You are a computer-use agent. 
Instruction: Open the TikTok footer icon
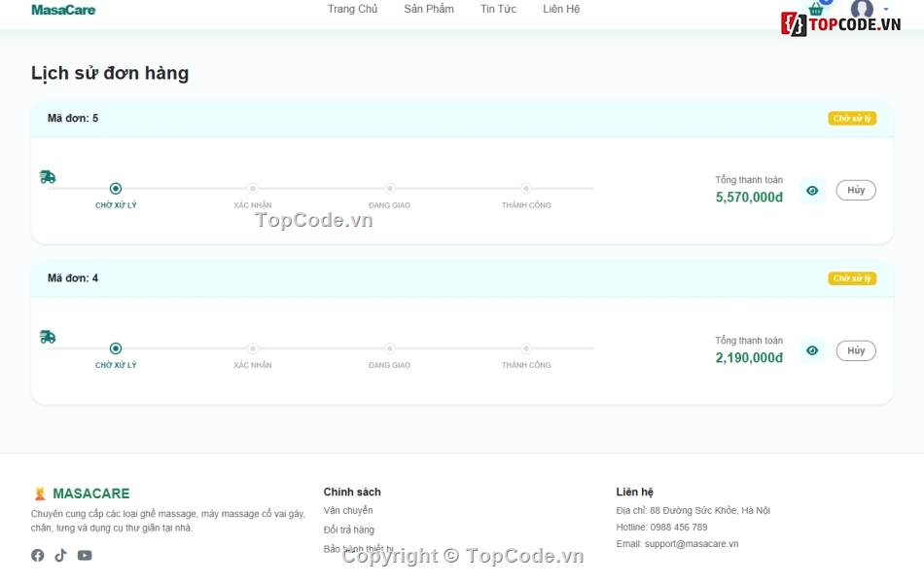click(60, 555)
